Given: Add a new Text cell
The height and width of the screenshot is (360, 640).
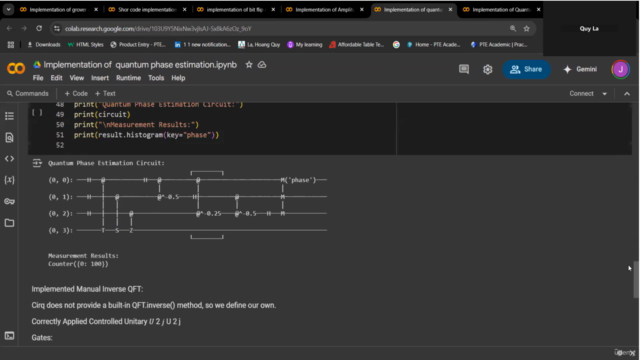Looking at the screenshot, I should point(105,94).
